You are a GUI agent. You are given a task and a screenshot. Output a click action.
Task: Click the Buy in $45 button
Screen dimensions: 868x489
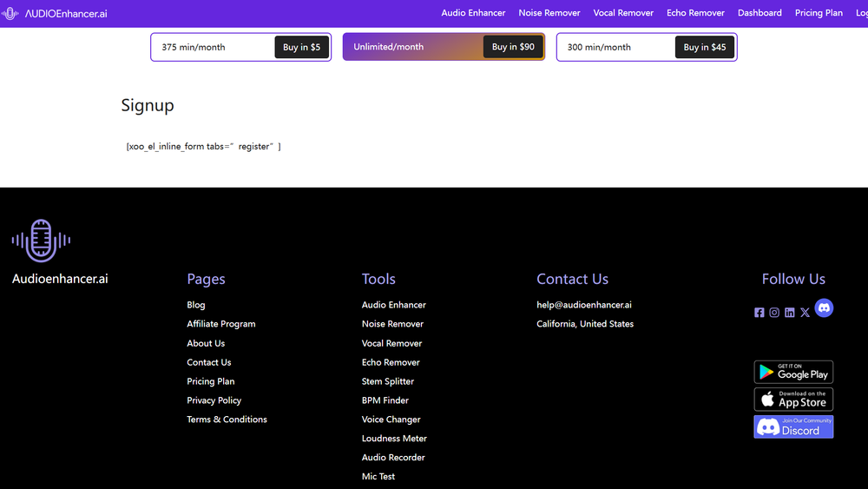click(704, 47)
